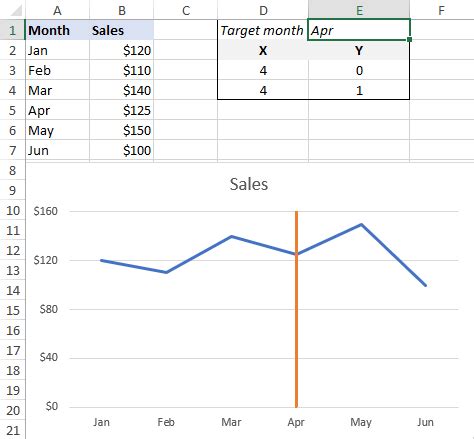Select cell containing $100 for Jun

(121, 150)
